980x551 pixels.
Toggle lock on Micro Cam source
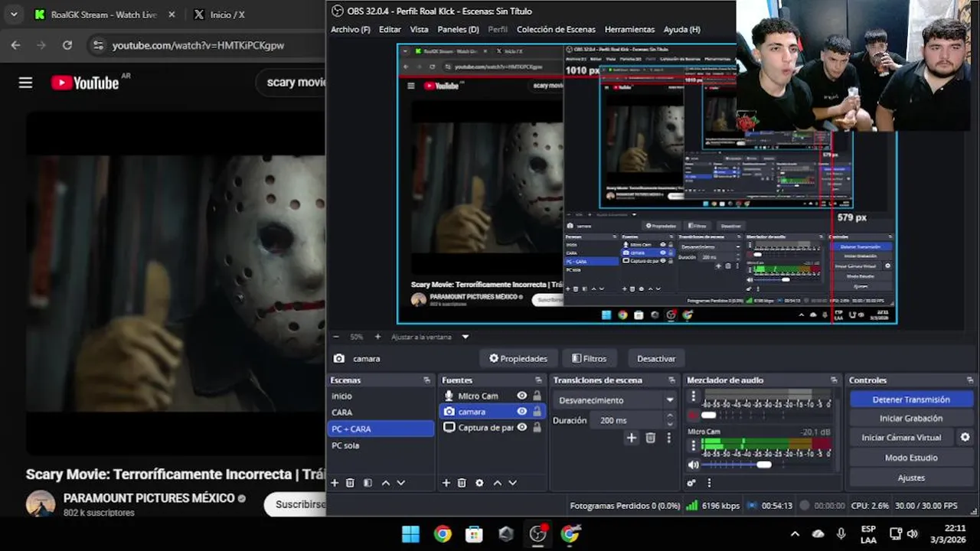(537, 396)
